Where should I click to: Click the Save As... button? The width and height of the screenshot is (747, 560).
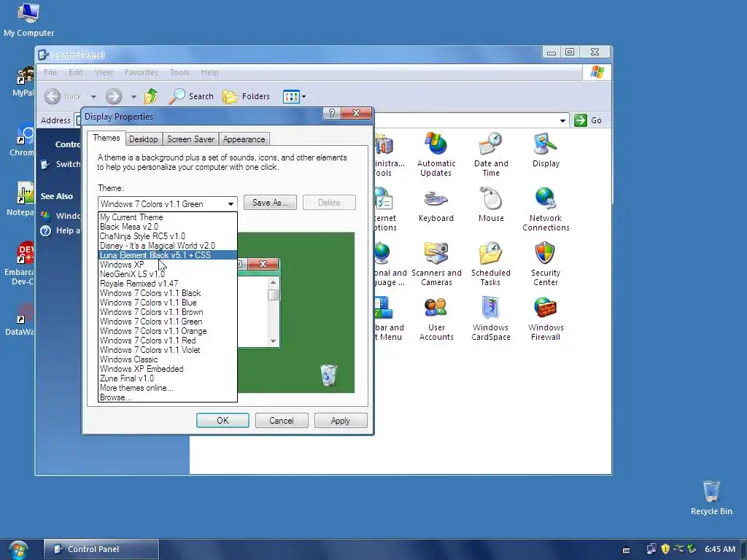tap(270, 203)
